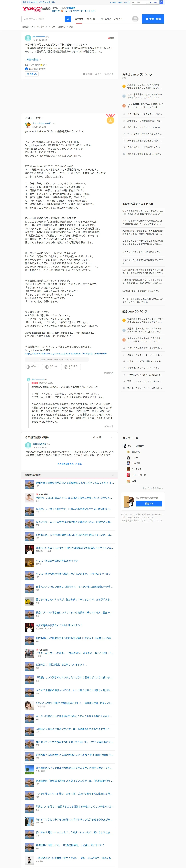Select the お知らせ navigation tab

point(118,19)
